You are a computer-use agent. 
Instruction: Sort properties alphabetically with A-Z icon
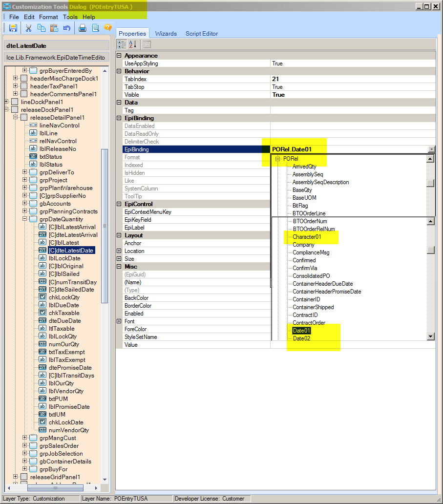pos(133,44)
